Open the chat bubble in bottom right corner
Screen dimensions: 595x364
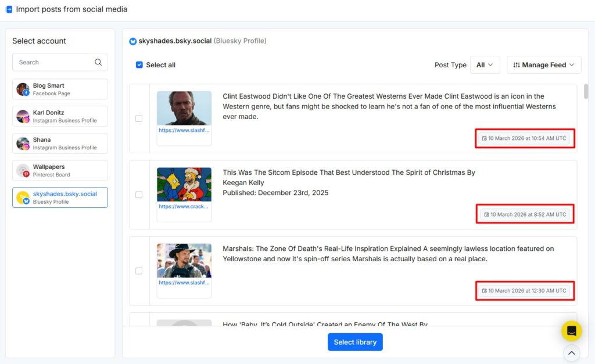pos(571,330)
